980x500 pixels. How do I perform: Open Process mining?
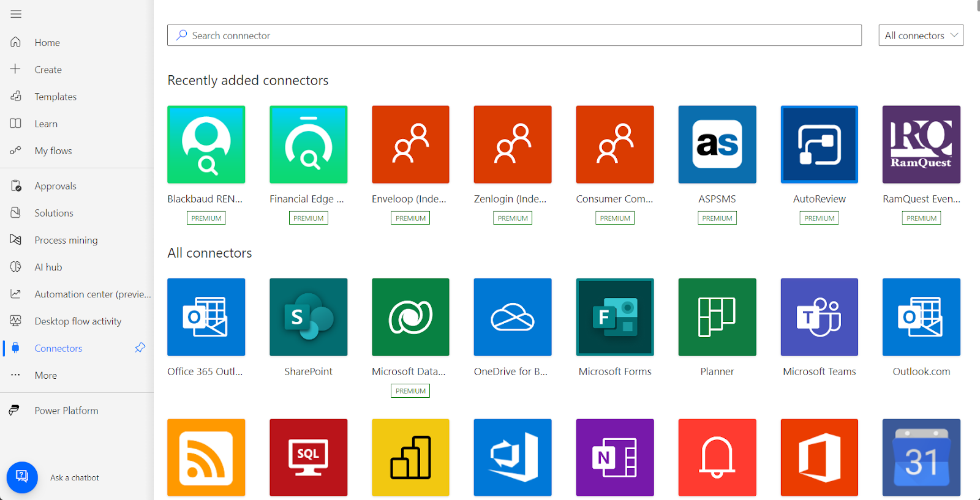[77, 240]
